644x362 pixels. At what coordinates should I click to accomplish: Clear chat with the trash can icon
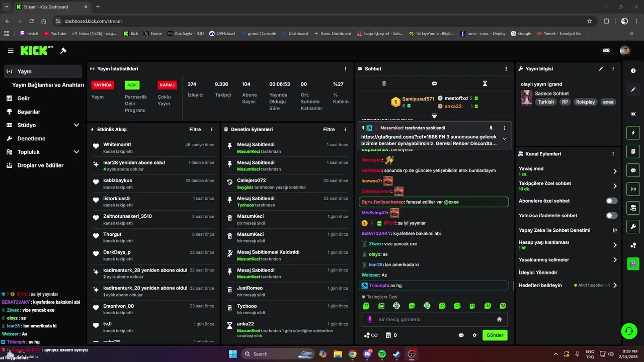tap(384, 83)
